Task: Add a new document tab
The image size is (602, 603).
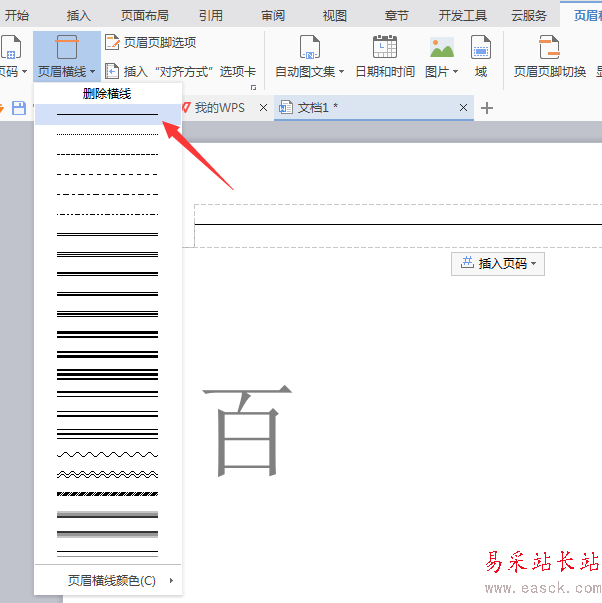Action: (487, 108)
